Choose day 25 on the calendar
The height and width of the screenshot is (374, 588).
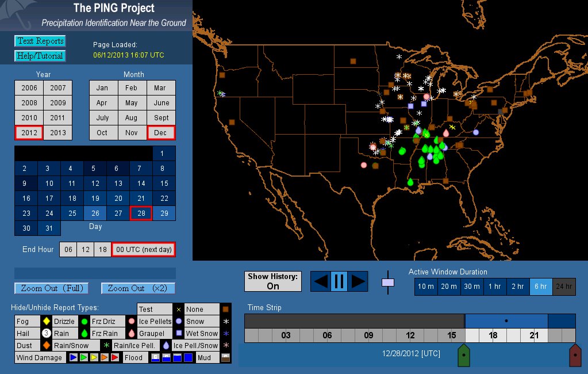(x=72, y=213)
